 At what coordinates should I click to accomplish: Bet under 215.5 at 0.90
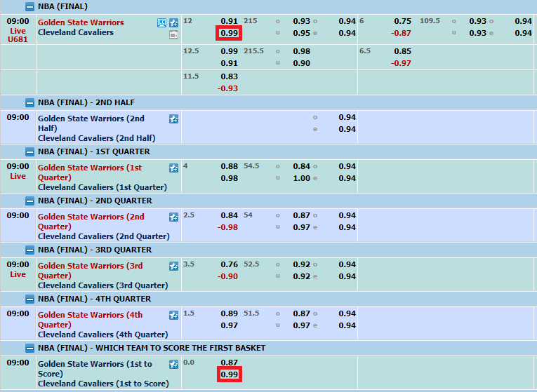click(301, 63)
